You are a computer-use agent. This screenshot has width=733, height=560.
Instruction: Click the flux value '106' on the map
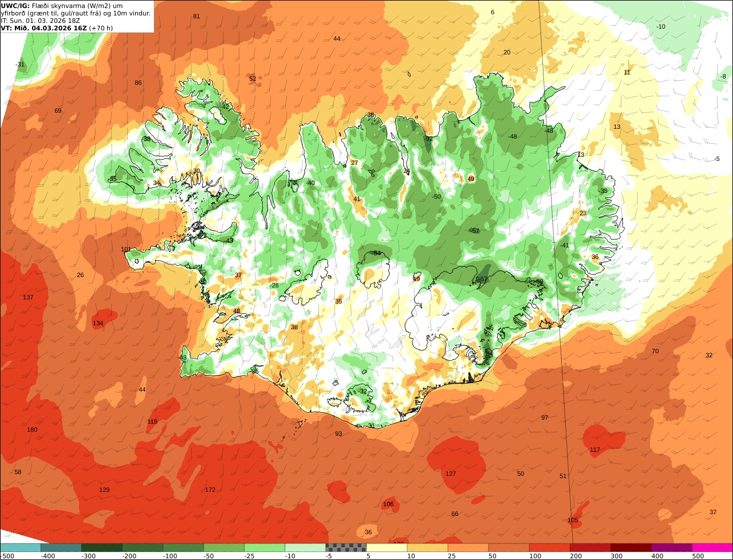(388, 504)
